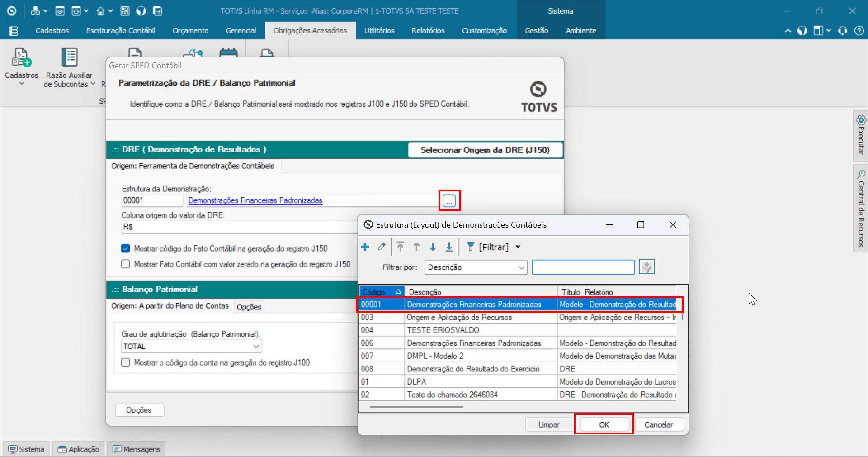Collapse the ribbon with the up chevron
The image size is (868, 457).
pos(788,31)
